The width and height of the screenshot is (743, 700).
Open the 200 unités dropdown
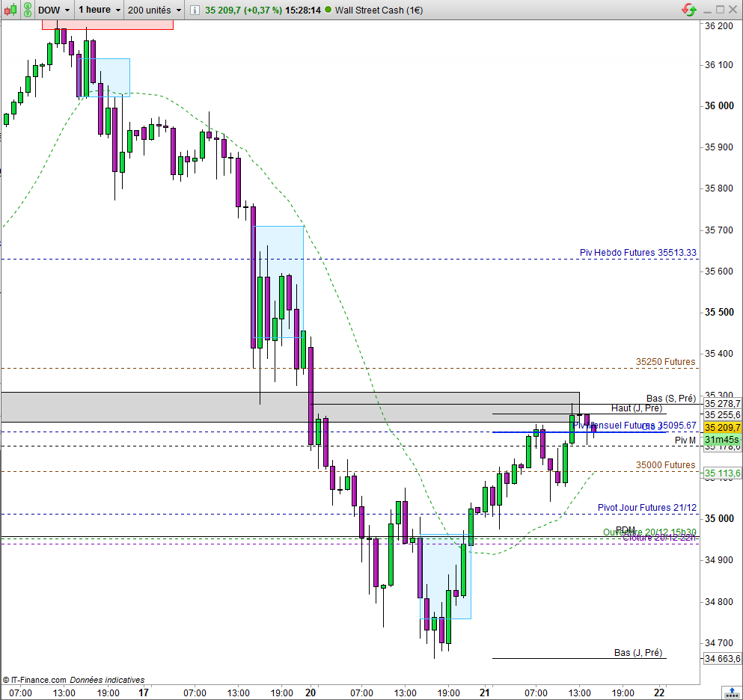coord(154,10)
